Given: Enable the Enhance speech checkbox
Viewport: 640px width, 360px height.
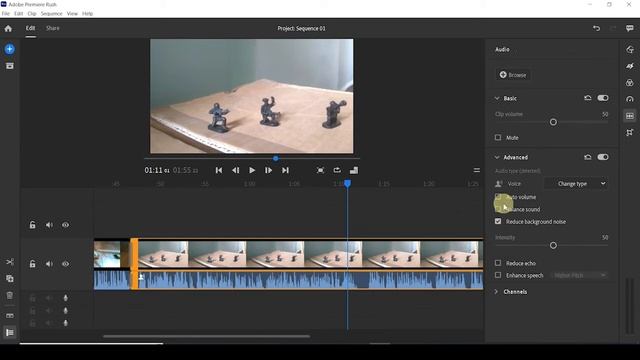Looking at the screenshot, I should pyautogui.click(x=498, y=275).
